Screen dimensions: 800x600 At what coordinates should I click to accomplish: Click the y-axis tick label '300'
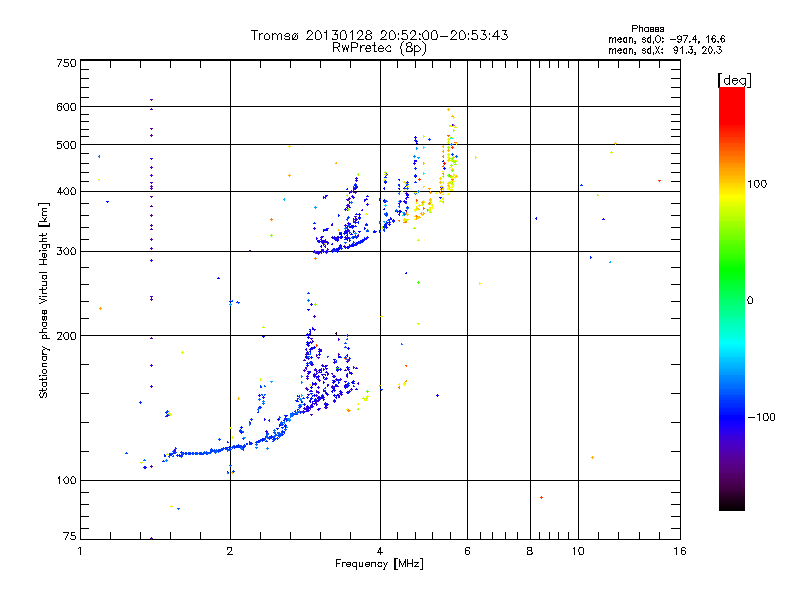pos(66,252)
